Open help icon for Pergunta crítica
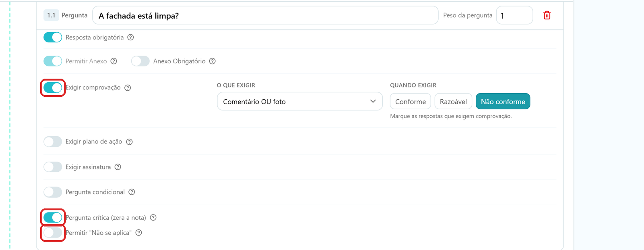The image size is (644, 250). coord(153,217)
